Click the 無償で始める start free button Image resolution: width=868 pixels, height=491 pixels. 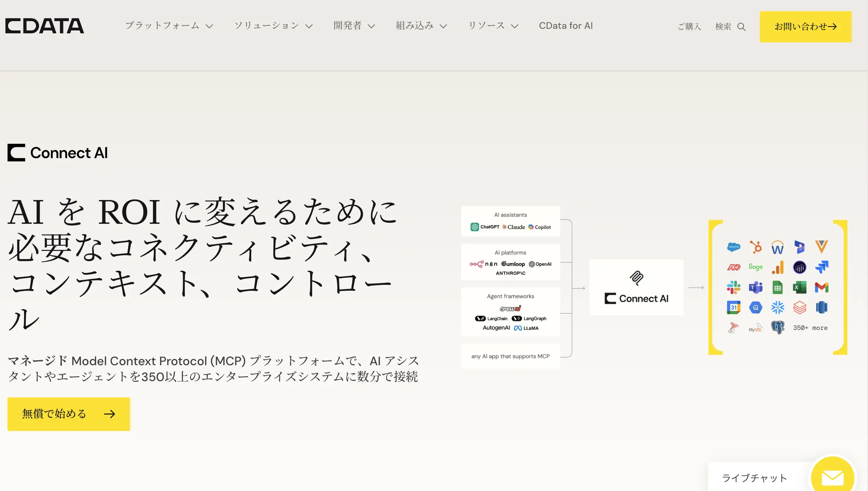(x=69, y=414)
